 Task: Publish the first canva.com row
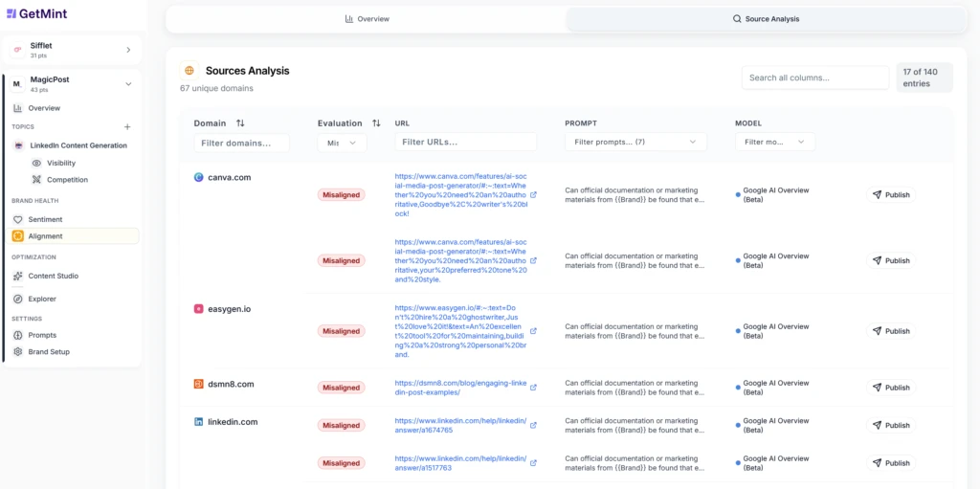(x=891, y=194)
